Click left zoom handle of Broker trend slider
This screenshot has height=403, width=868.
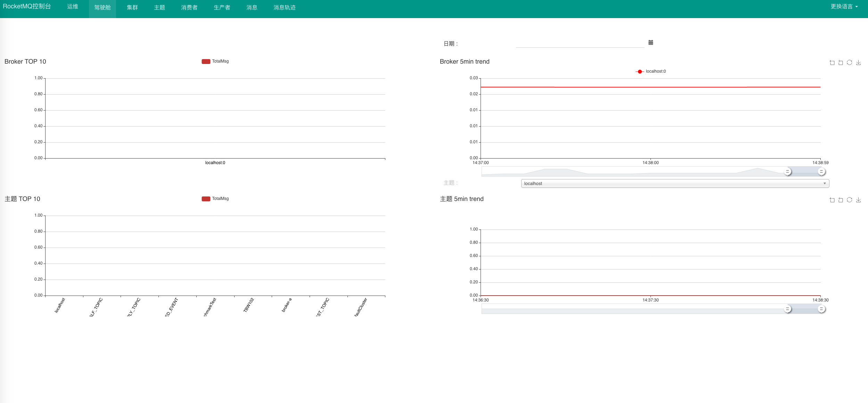(x=788, y=171)
